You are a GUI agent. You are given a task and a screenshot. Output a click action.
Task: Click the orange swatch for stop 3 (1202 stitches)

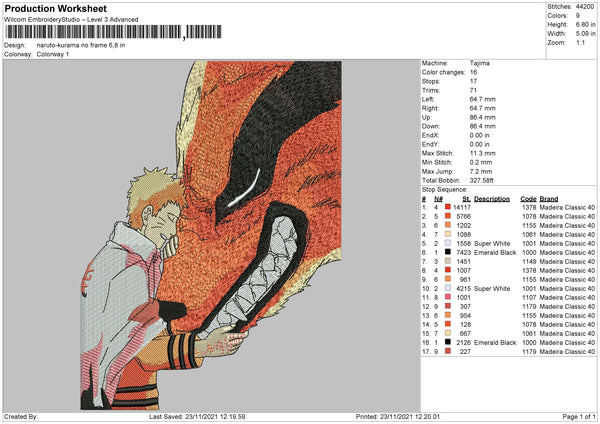(x=447, y=225)
